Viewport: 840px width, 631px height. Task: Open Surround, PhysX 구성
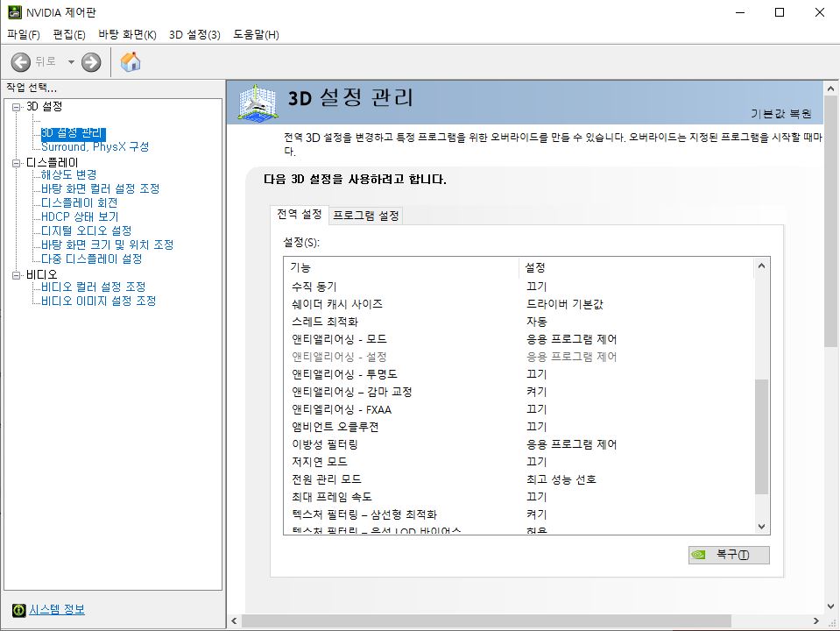(x=95, y=147)
